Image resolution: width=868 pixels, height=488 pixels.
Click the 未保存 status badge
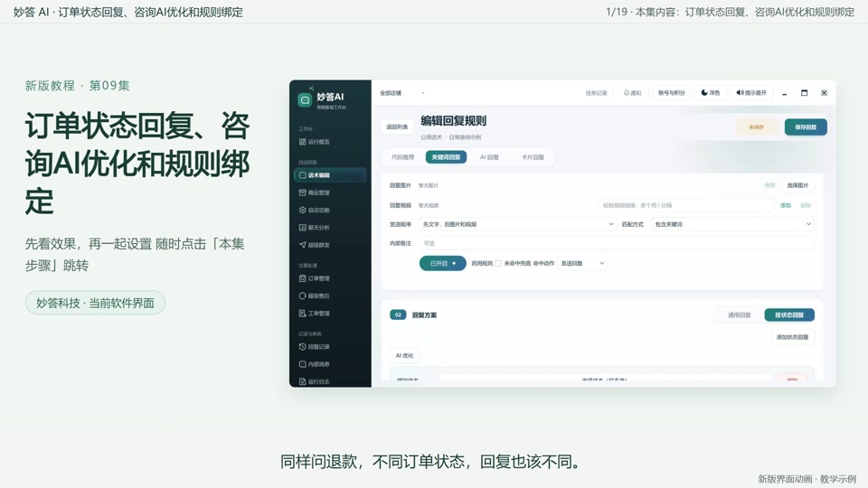pos(756,127)
